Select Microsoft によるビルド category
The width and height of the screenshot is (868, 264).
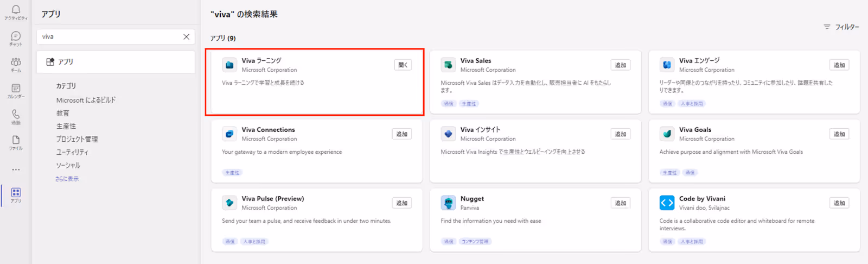coord(86,100)
